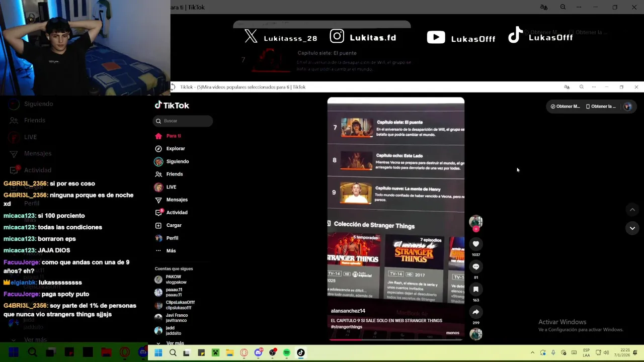Expand the Más options menu

[166, 250]
